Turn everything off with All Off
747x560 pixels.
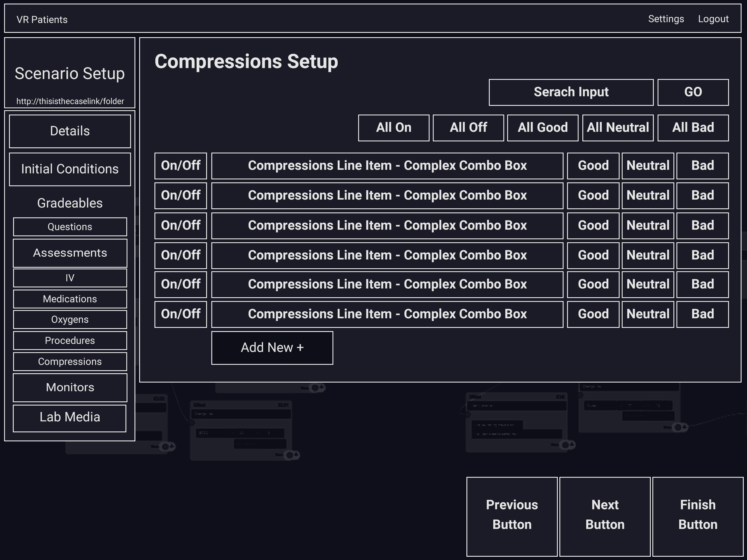tap(468, 128)
